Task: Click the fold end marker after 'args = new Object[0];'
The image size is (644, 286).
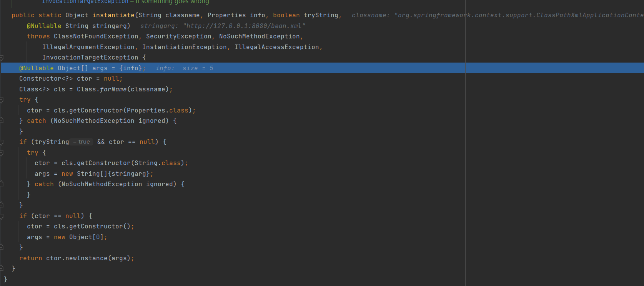Action: tap(2, 247)
